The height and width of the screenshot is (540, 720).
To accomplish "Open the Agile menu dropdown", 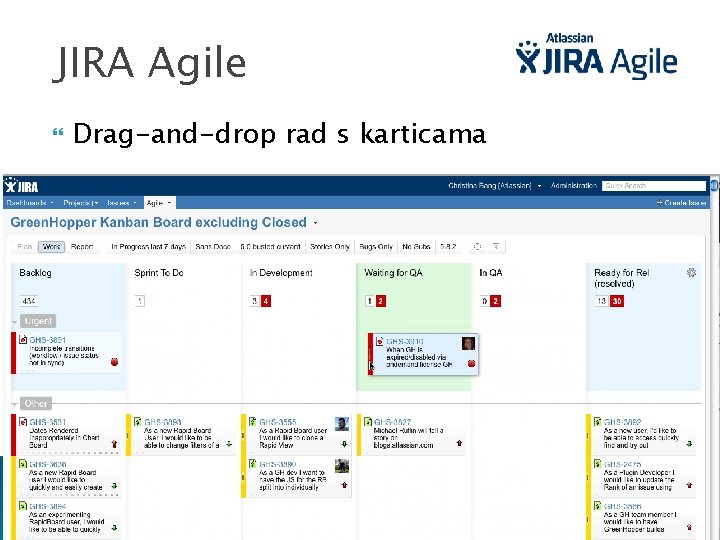I will coord(159,202).
